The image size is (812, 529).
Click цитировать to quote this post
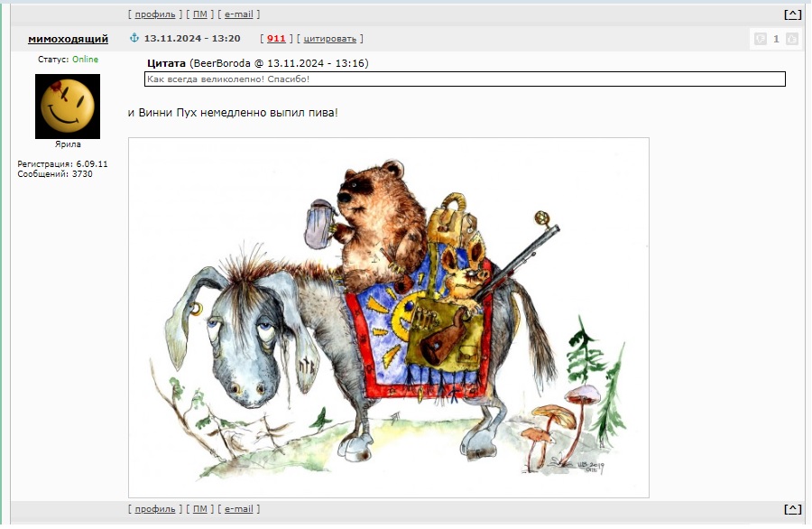(330, 38)
